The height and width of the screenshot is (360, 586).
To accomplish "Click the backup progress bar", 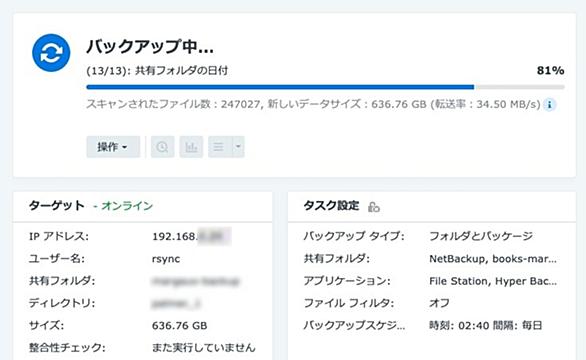I will click(325, 87).
